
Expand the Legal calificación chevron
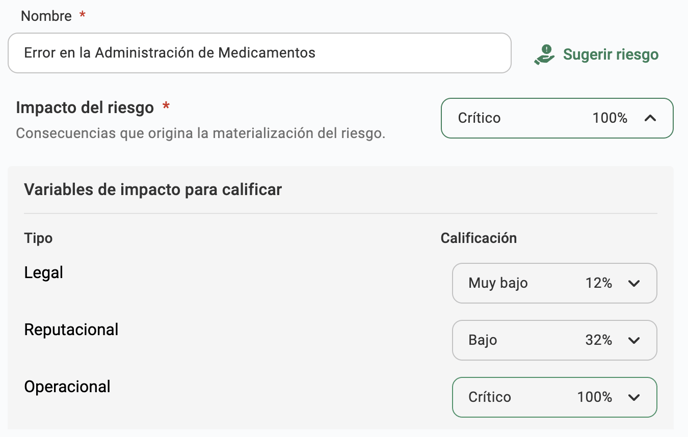[x=634, y=283]
